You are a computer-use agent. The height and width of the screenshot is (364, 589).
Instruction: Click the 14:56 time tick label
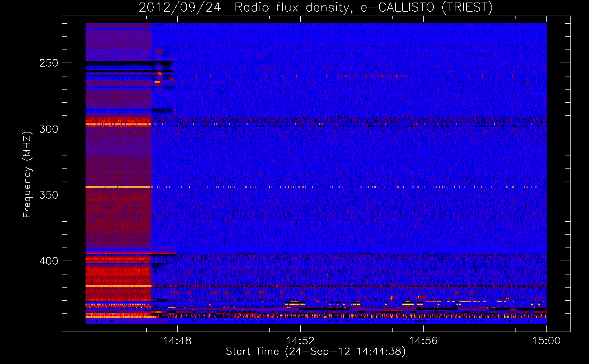coord(423,341)
